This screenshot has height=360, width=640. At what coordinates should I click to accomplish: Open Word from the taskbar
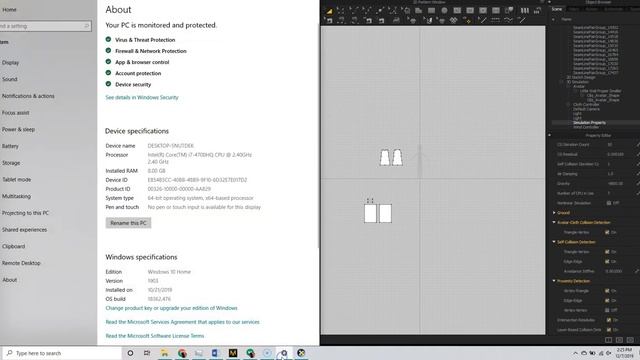tap(216, 353)
